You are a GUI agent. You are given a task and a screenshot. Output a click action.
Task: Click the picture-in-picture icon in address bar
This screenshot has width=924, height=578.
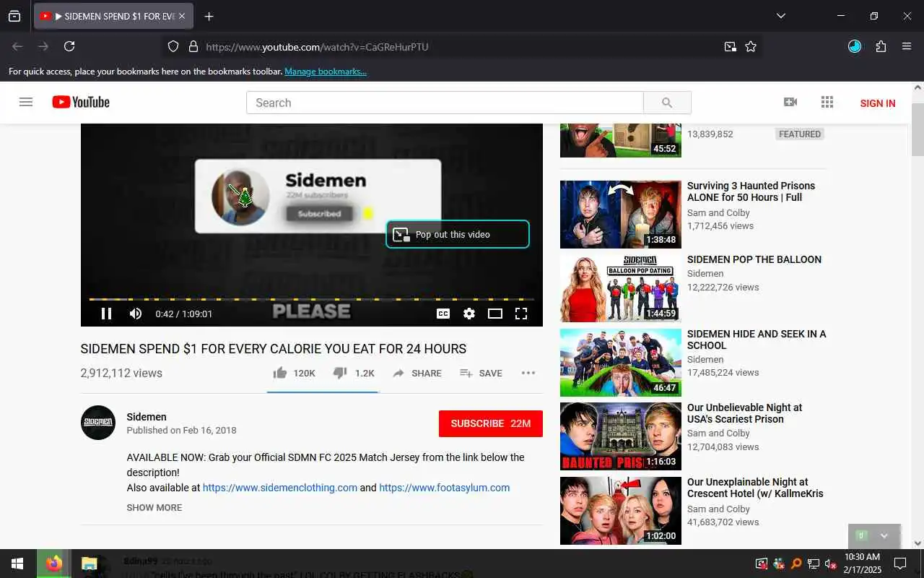tap(731, 46)
